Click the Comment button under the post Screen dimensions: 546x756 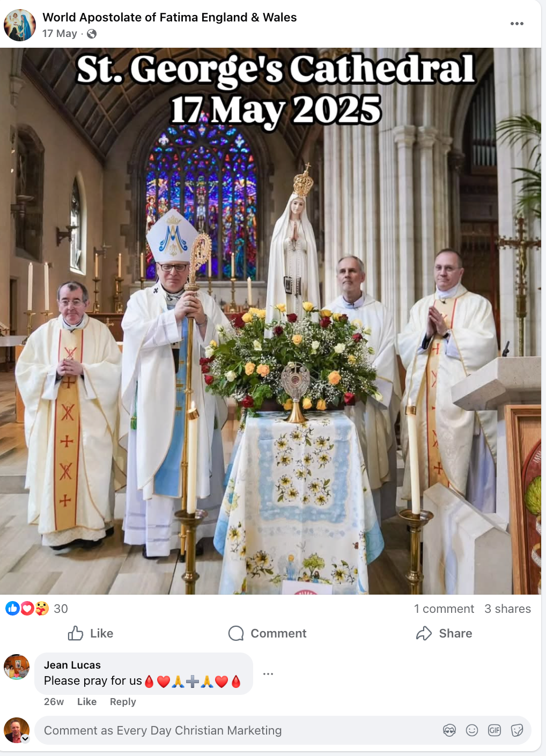[267, 633]
